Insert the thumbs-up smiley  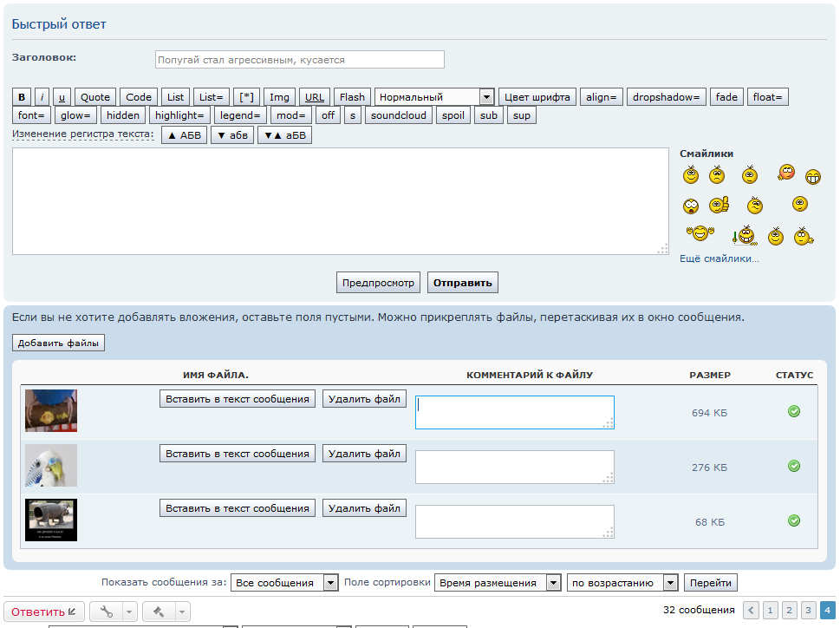coord(719,206)
